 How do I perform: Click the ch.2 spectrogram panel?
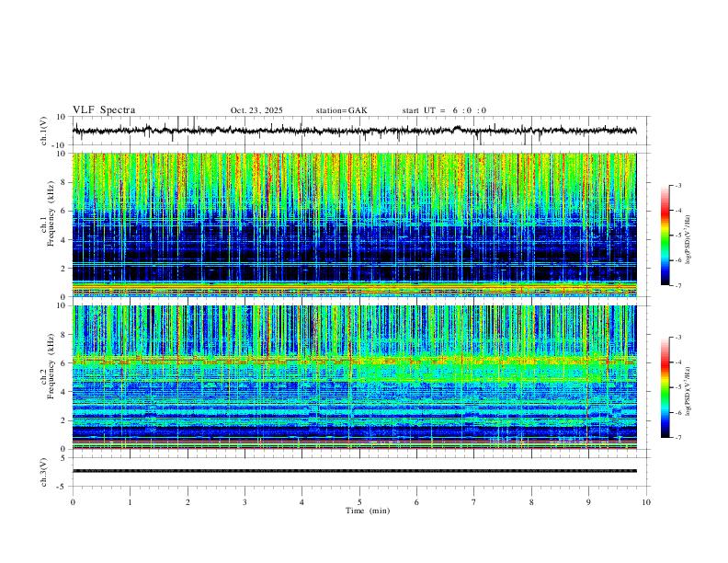tap(354, 377)
